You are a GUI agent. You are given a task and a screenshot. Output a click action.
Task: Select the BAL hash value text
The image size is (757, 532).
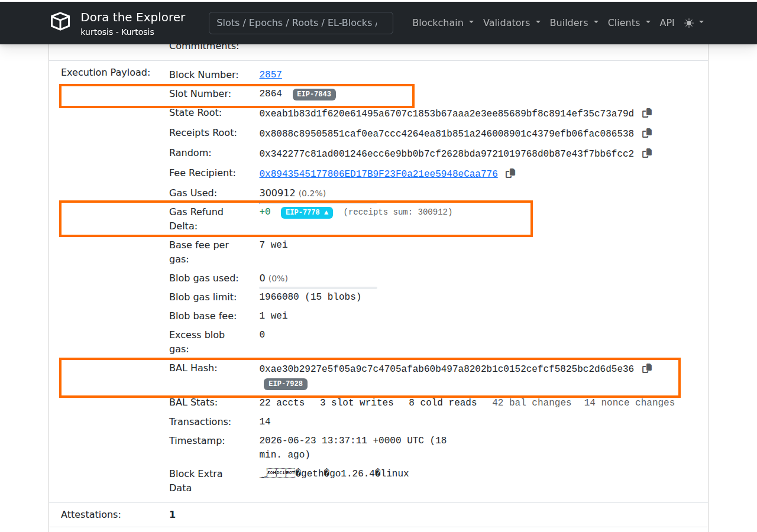[447, 369]
